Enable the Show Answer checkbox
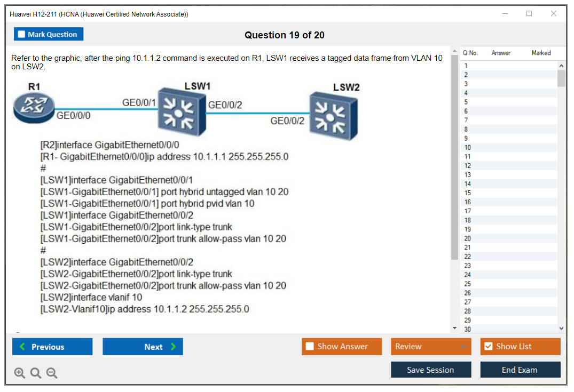The width and height of the screenshot is (574, 392). tap(310, 347)
